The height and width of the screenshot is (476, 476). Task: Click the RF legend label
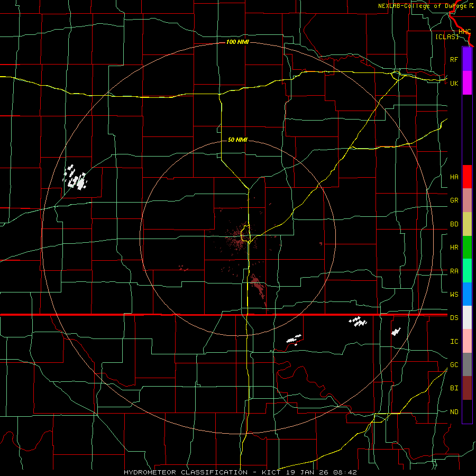(454, 59)
